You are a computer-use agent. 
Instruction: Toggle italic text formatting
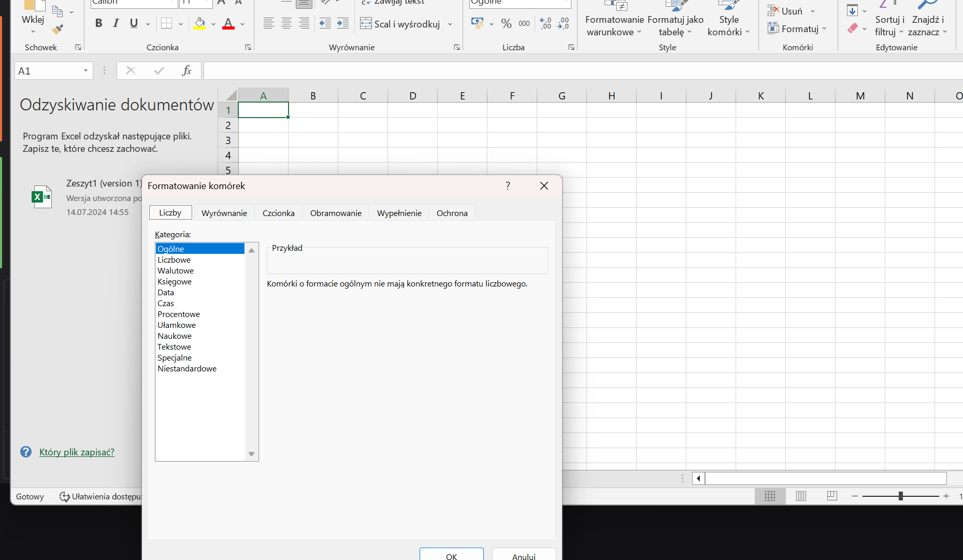[x=116, y=23]
